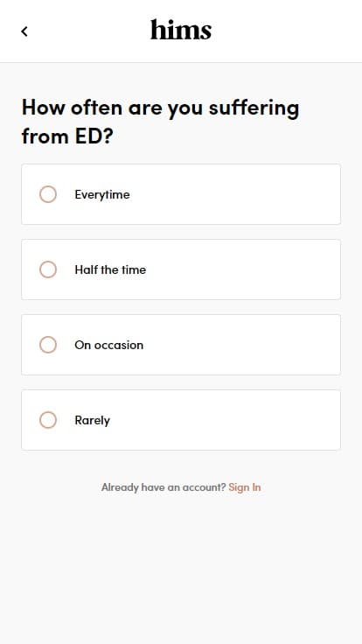Viewport: 362px width, 644px height.
Task: Click the "Everytime" label text
Action: 102,194
